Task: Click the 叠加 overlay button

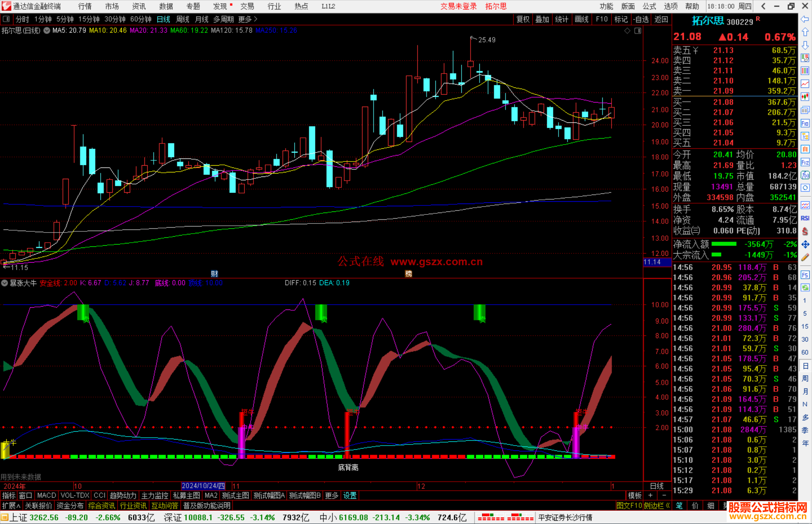Action: [542, 19]
